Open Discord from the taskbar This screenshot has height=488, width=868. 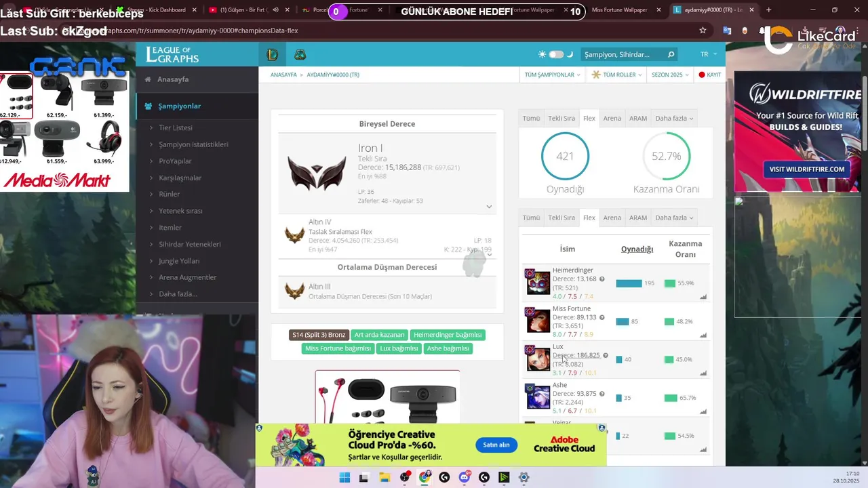(x=465, y=477)
